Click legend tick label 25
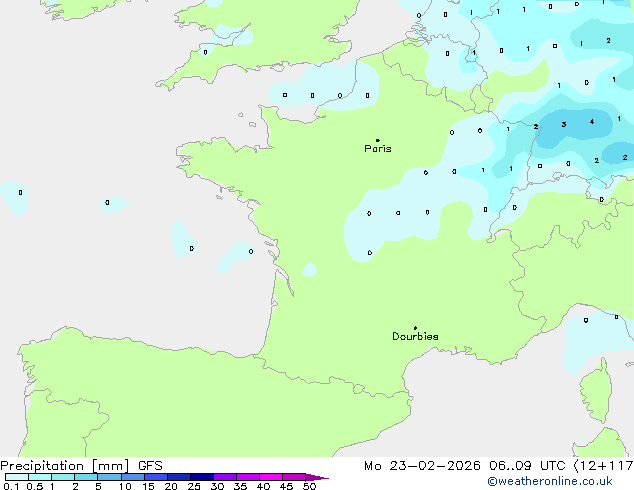The image size is (634, 490). point(194,486)
